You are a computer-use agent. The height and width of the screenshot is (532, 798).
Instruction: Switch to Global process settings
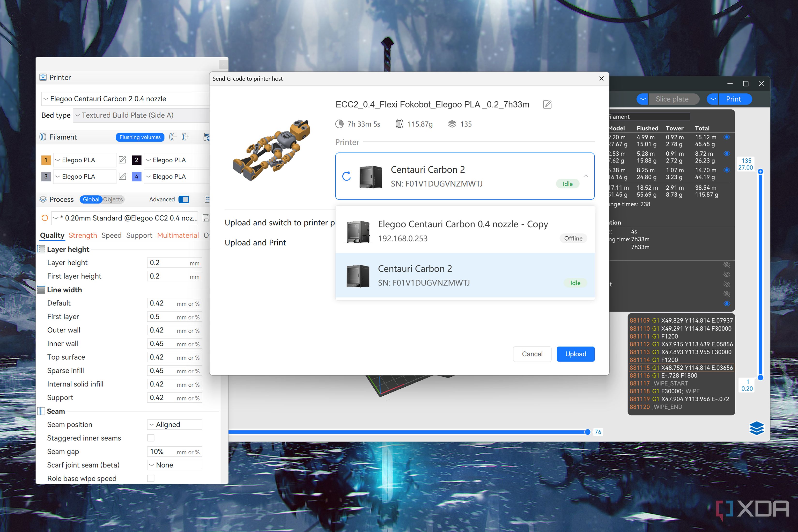pyautogui.click(x=91, y=199)
